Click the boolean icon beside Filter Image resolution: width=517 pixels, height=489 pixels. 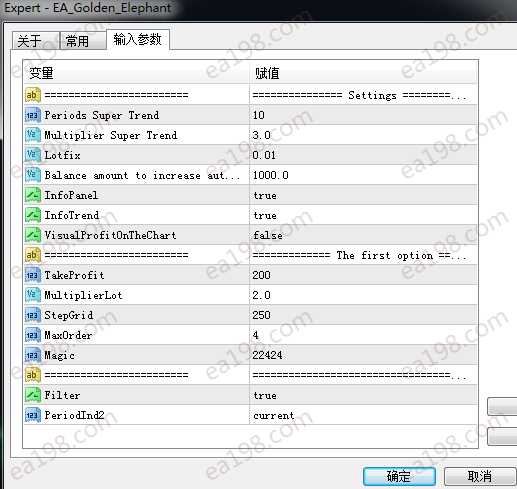[x=33, y=395]
